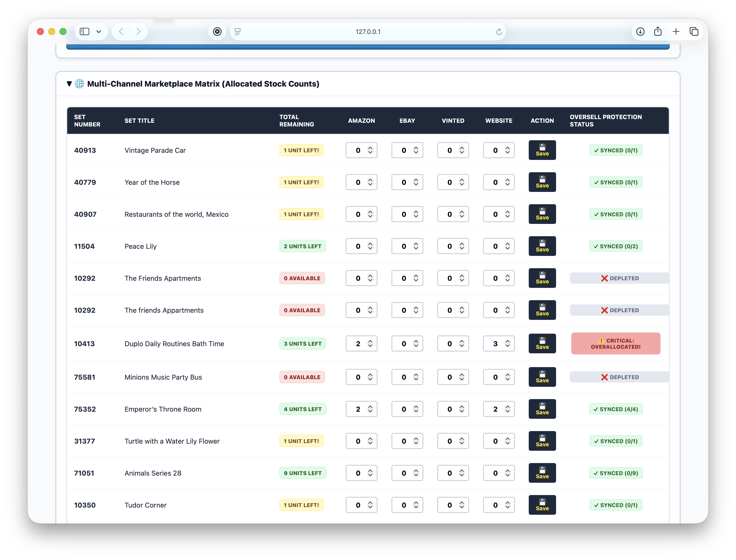Image resolution: width=736 pixels, height=560 pixels.
Task: Go forward with the browser forward arrow
Action: click(x=138, y=32)
